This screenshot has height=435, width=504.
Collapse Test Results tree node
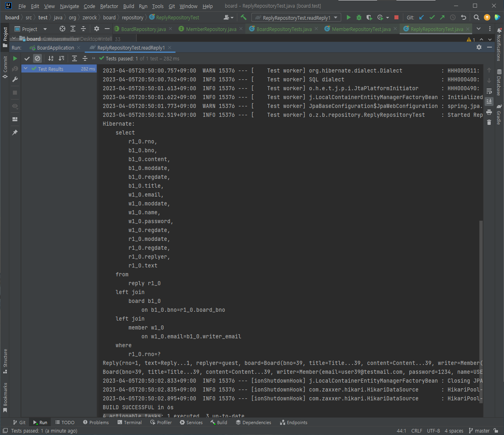point(26,68)
